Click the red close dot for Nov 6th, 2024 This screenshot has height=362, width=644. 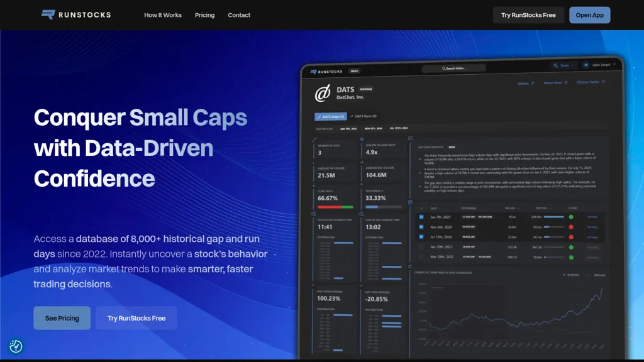pyautogui.click(x=571, y=227)
